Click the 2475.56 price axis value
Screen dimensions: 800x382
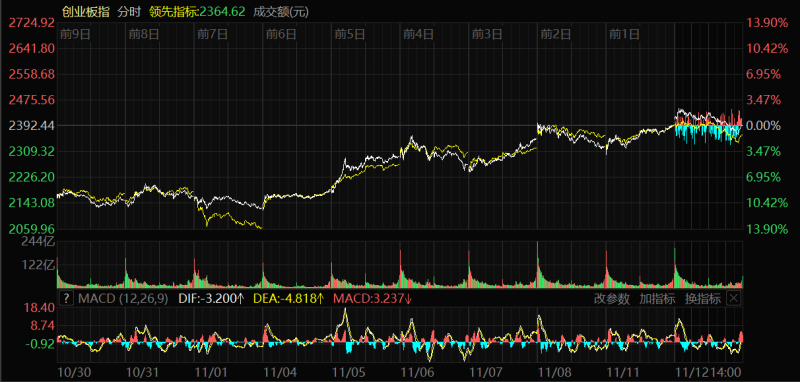pos(31,99)
